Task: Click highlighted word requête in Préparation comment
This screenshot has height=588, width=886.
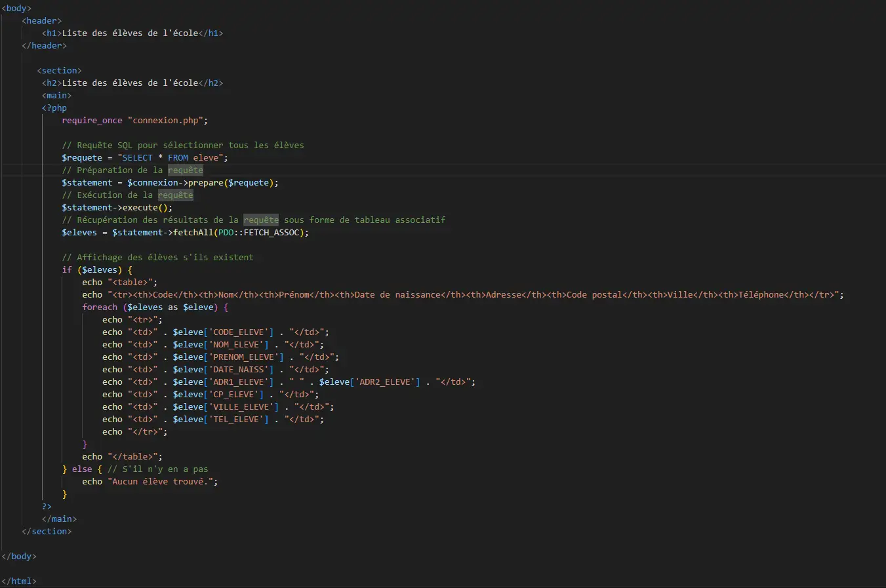Action: [x=185, y=170]
